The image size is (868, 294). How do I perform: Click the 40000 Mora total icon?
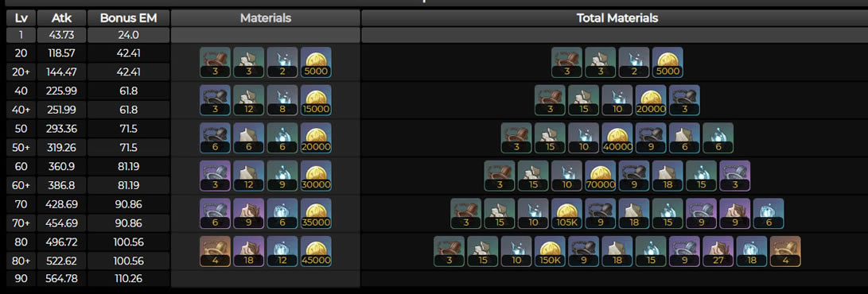click(617, 138)
